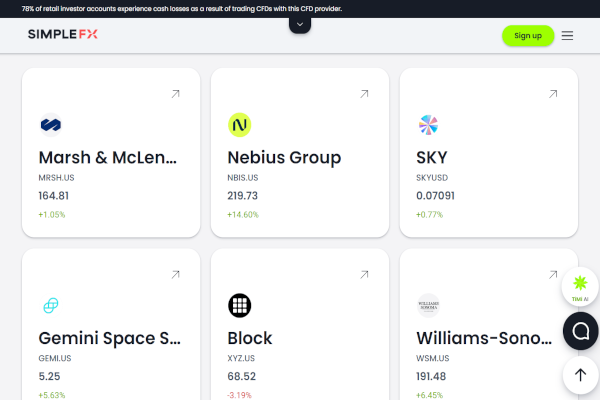This screenshot has width=600, height=400.
Task: Open Gemini Space Station card arrow icon
Action: pyautogui.click(x=175, y=274)
